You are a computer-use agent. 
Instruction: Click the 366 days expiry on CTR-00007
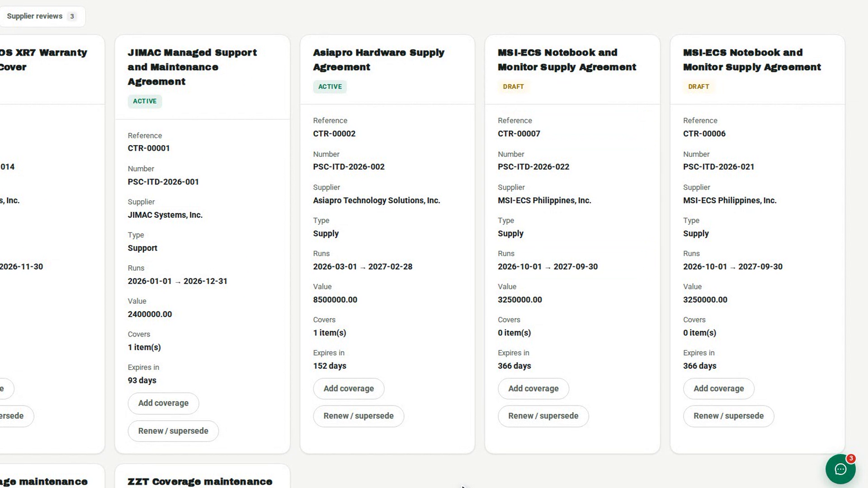(x=514, y=366)
